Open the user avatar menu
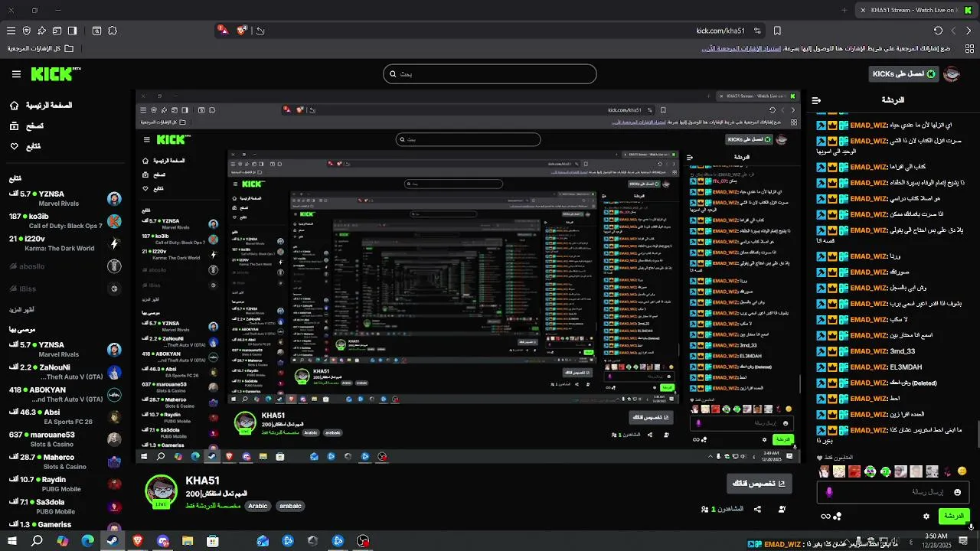The width and height of the screenshot is (980, 551). pos(952,74)
